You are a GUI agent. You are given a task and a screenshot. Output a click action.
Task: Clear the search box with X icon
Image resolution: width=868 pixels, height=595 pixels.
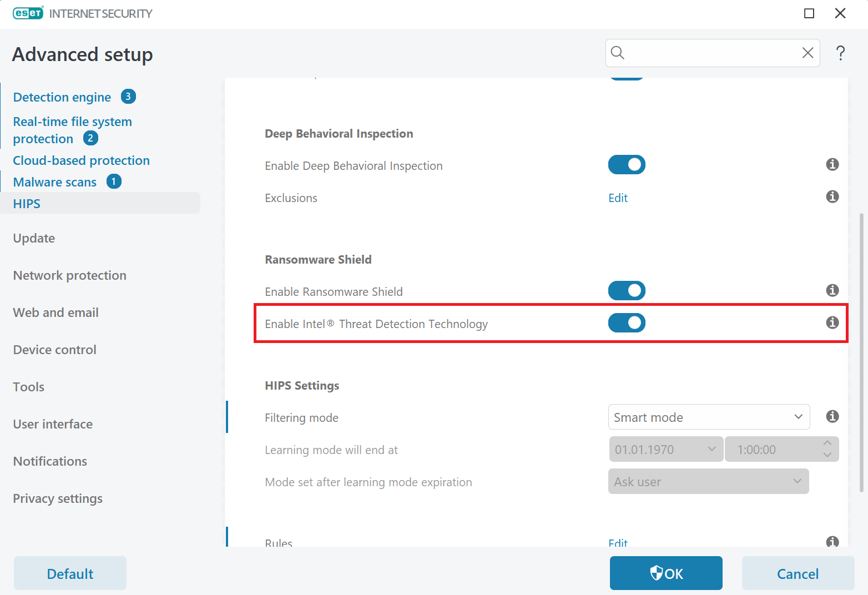click(x=808, y=53)
